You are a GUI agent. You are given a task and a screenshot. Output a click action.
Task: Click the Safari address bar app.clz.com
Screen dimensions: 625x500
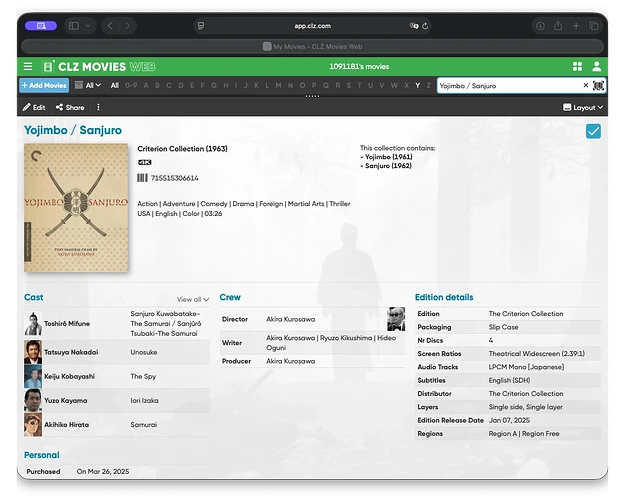[312, 26]
